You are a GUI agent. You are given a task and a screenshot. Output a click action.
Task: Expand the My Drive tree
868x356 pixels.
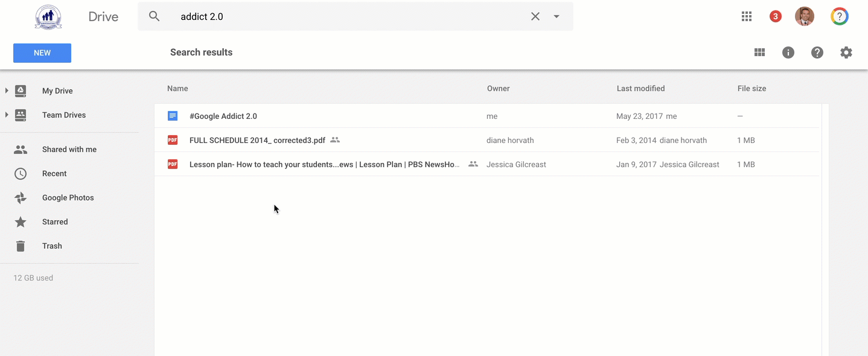tap(7, 91)
